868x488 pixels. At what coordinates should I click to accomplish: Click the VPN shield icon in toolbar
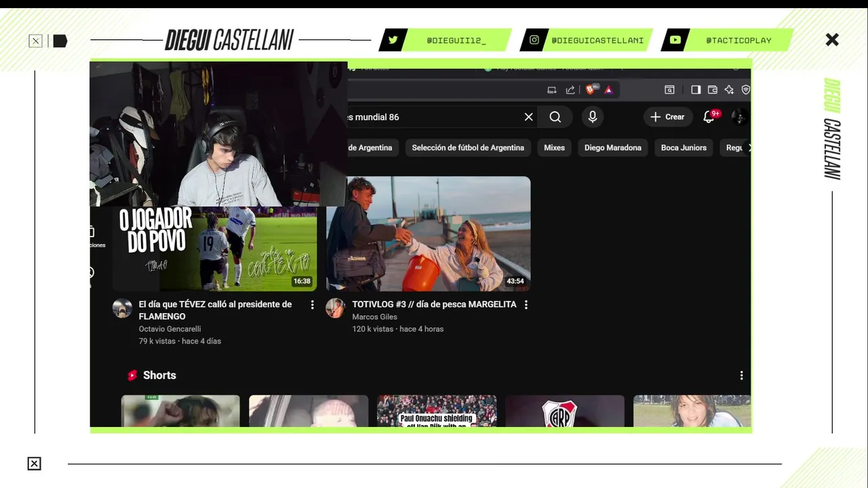[x=745, y=89]
